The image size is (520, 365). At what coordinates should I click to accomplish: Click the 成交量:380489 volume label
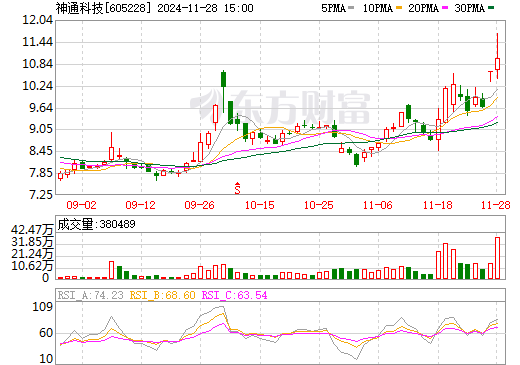97,224
